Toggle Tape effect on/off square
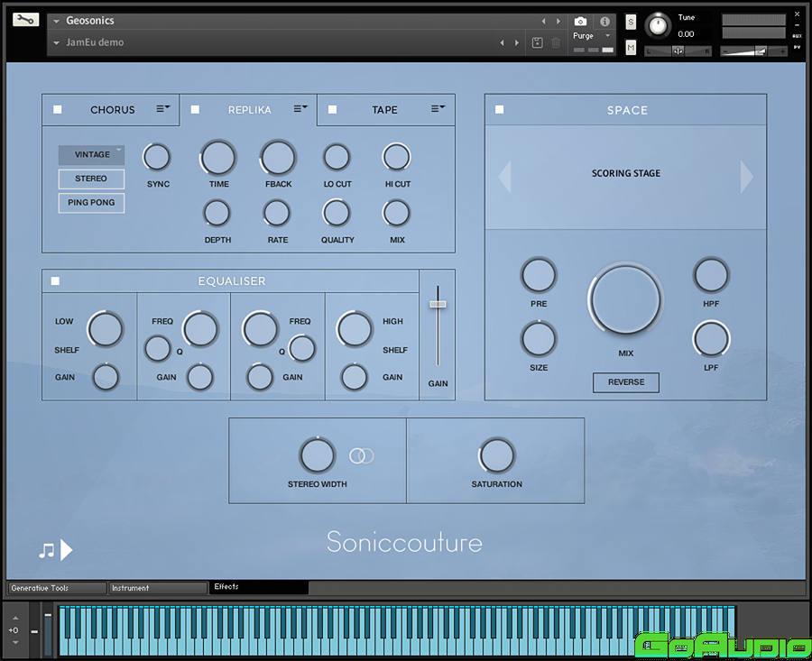The height and width of the screenshot is (661, 812). pos(332,109)
